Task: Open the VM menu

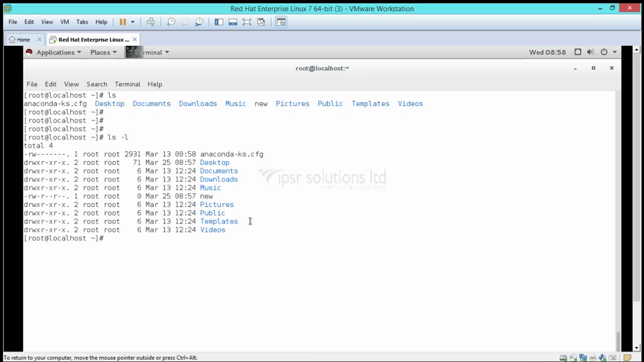Action: [64, 22]
